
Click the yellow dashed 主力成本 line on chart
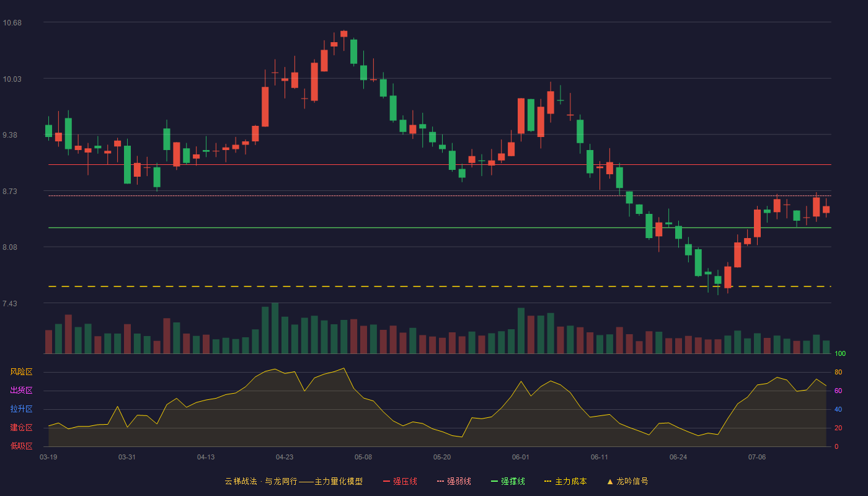coord(440,286)
